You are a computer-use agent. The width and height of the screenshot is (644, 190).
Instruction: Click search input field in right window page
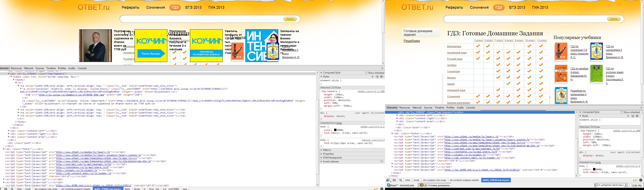(x=525, y=19)
